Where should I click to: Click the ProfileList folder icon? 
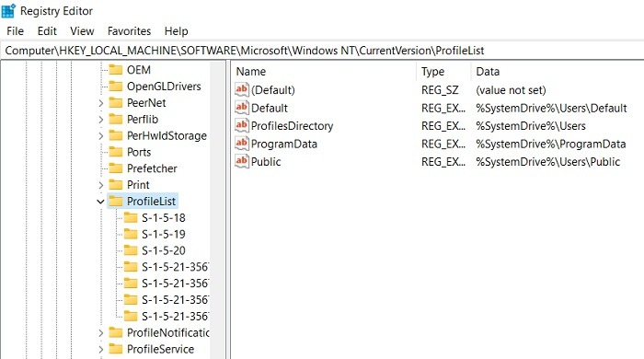pyautogui.click(x=116, y=201)
